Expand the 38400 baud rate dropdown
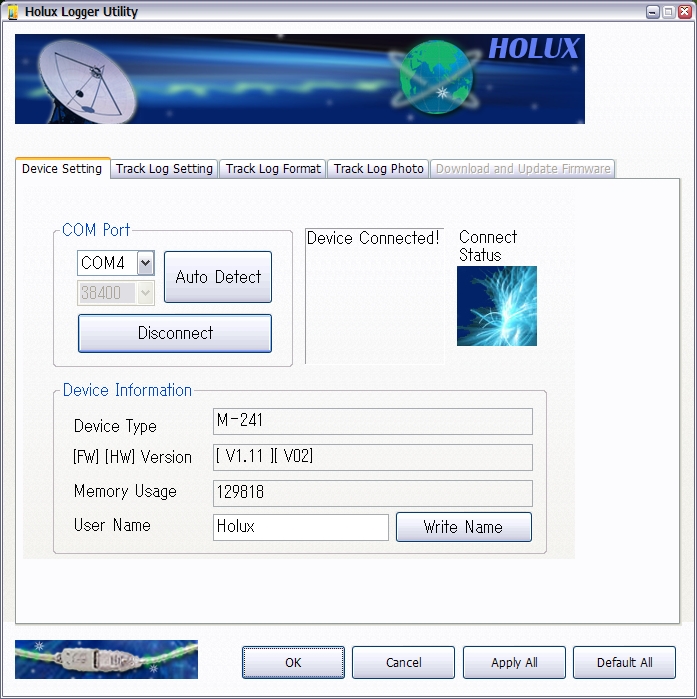This screenshot has height=699, width=697. (x=145, y=293)
